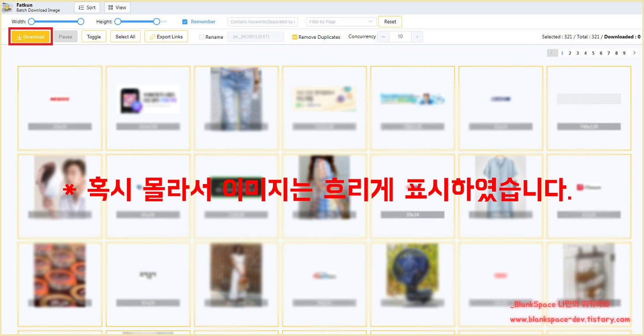The height and width of the screenshot is (336, 644).
Task: Click the Select All button
Action: point(125,37)
